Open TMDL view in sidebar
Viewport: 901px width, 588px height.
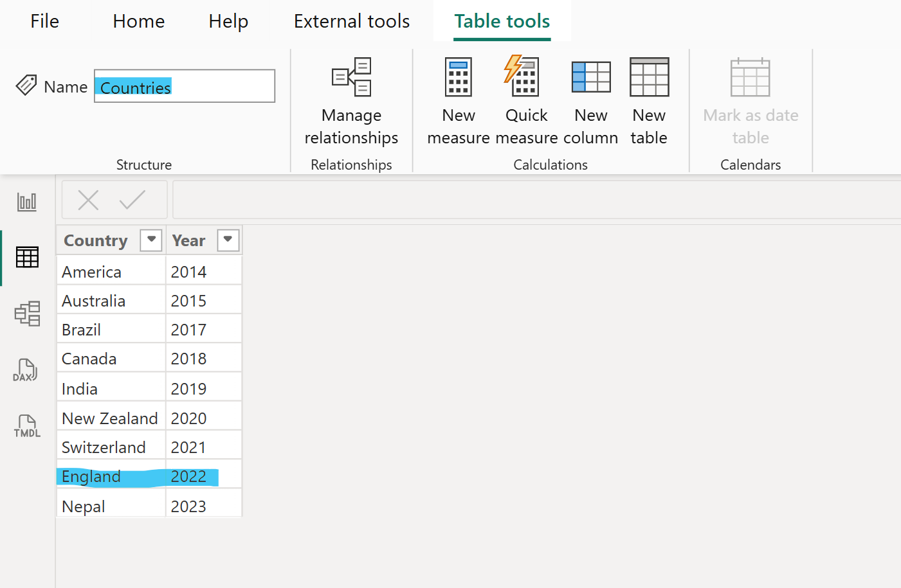27,426
